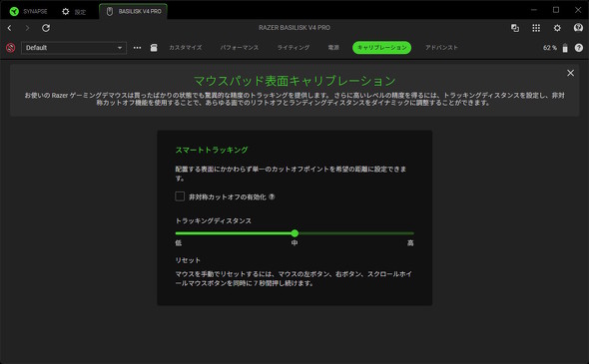This screenshot has height=364, width=589.
Task: Click the リセット label
Action: click(188, 260)
